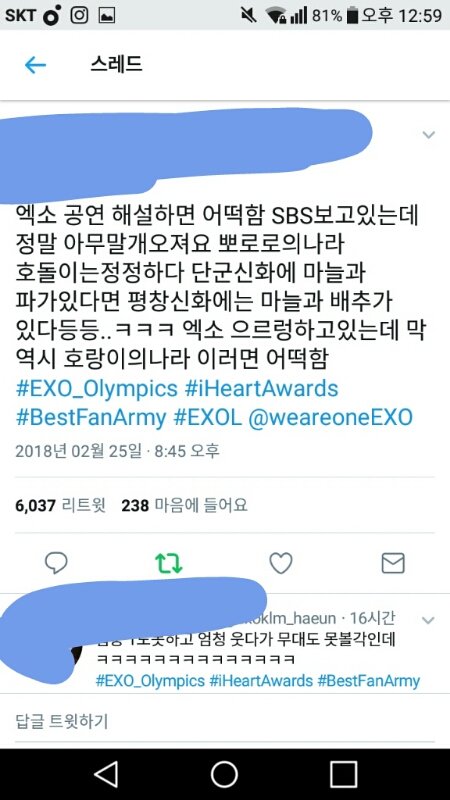Open the #EXO_Olympics hashtag in main tweet

[97, 389]
